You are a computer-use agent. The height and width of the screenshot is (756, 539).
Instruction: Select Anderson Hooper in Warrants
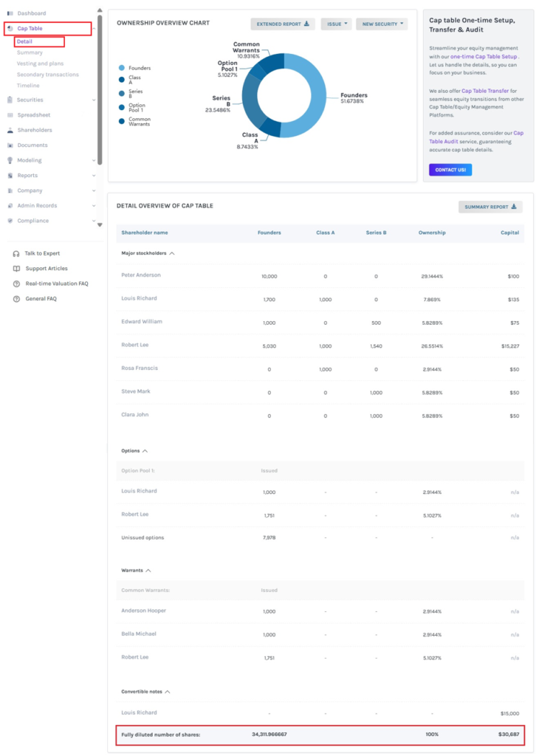144,611
